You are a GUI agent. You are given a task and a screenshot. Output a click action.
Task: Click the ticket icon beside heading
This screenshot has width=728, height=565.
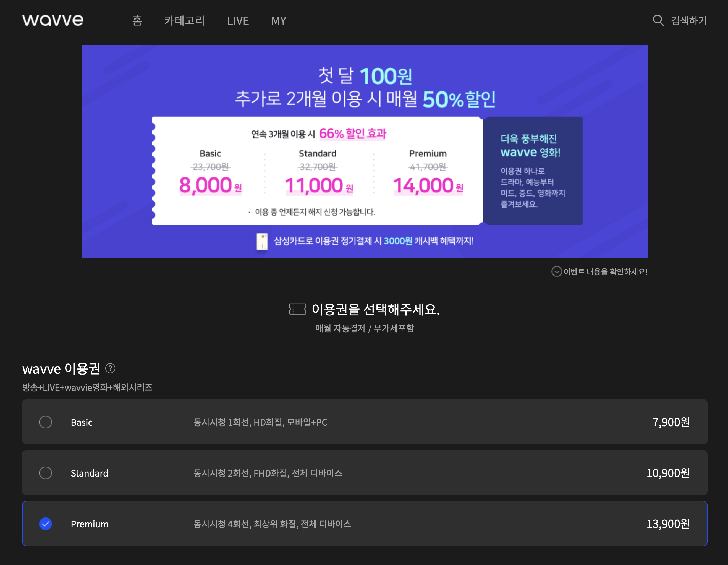[297, 309]
